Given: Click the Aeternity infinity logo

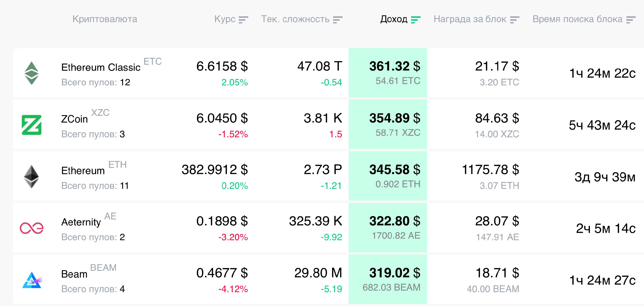Looking at the screenshot, I should pyautogui.click(x=32, y=228).
